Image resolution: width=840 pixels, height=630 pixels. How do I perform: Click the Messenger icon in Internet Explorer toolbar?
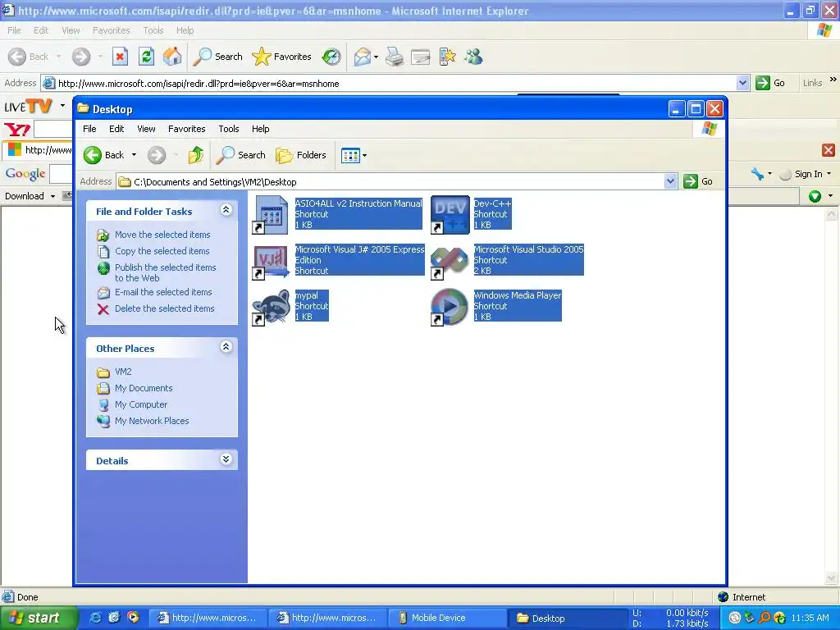473,57
